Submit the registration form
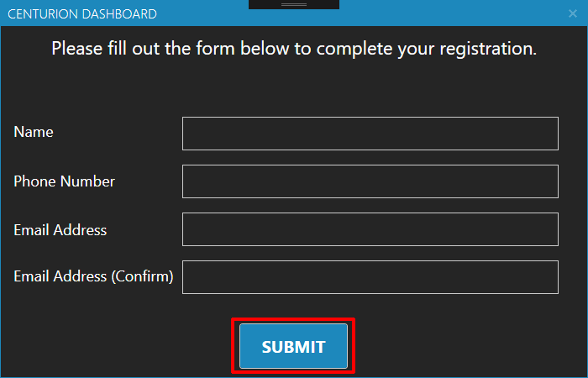This screenshot has height=378, width=588. (x=293, y=346)
